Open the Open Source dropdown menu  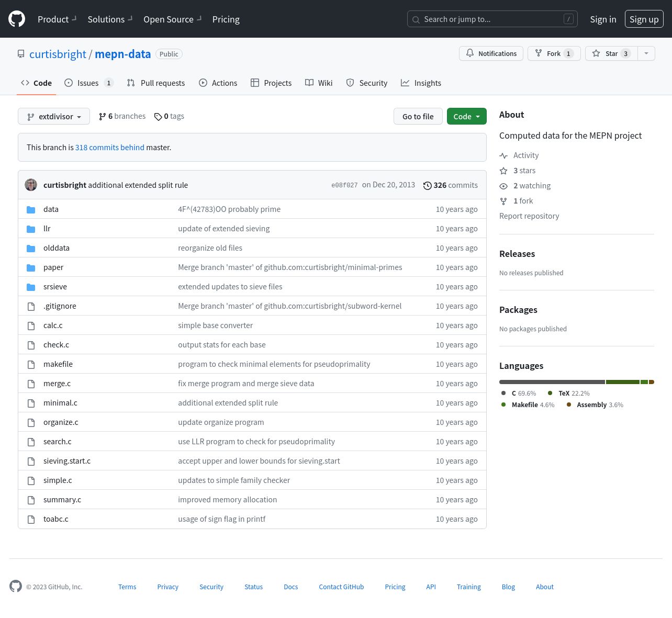coord(172,19)
